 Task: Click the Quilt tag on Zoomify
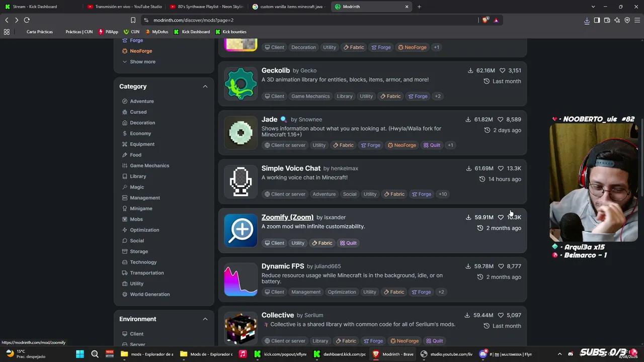tap(348, 243)
